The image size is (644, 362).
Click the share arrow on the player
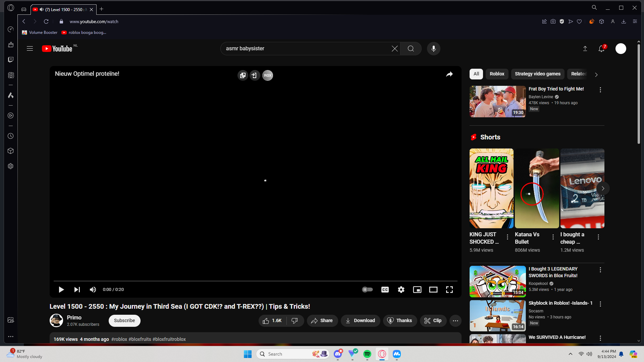click(x=449, y=74)
